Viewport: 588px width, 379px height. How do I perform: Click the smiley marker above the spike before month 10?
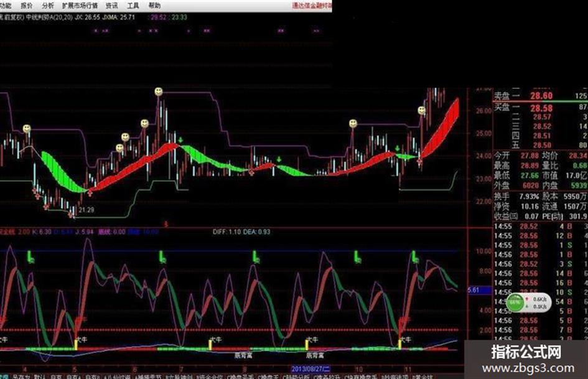point(353,123)
